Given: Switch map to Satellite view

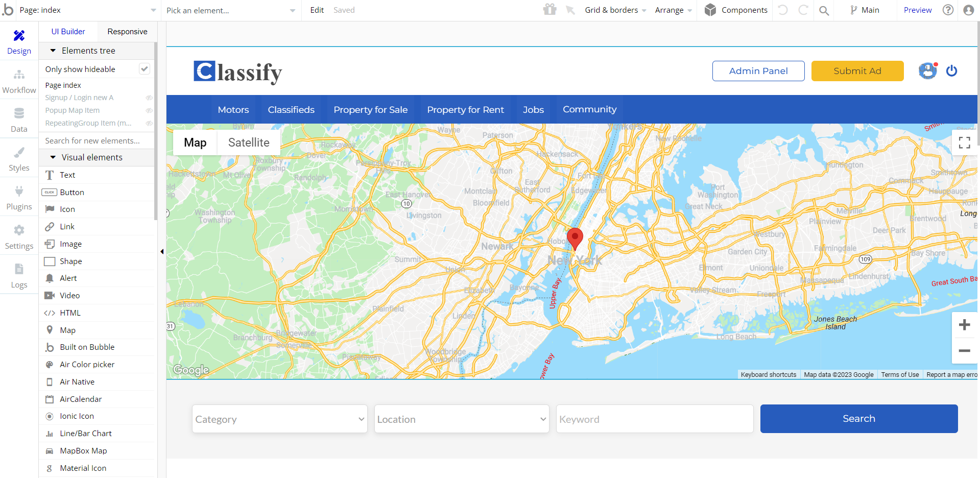Looking at the screenshot, I should [249, 142].
